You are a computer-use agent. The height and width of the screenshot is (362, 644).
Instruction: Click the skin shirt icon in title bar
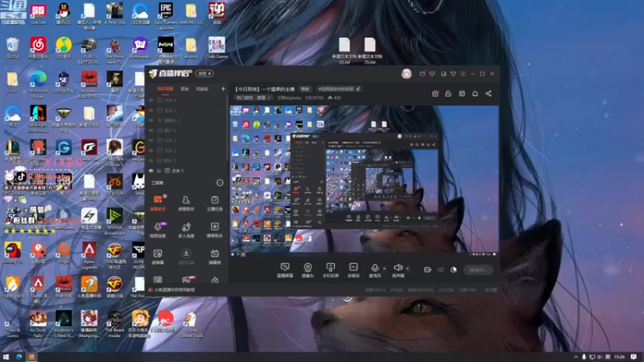tap(453, 74)
